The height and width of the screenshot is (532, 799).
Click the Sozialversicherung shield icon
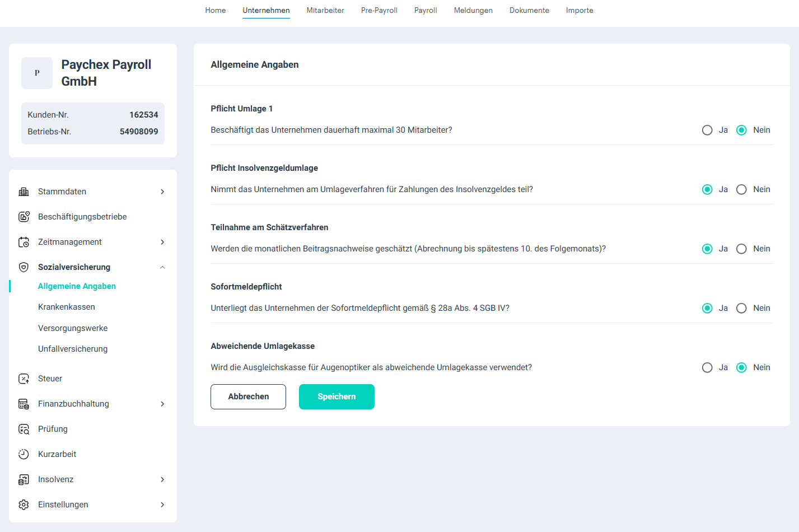coord(24,267)
